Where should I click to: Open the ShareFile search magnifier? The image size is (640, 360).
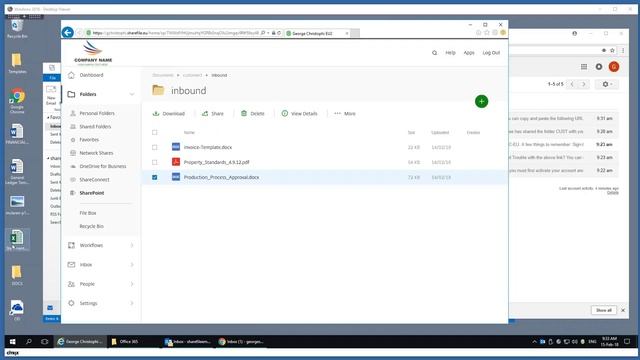coord(434,53)
